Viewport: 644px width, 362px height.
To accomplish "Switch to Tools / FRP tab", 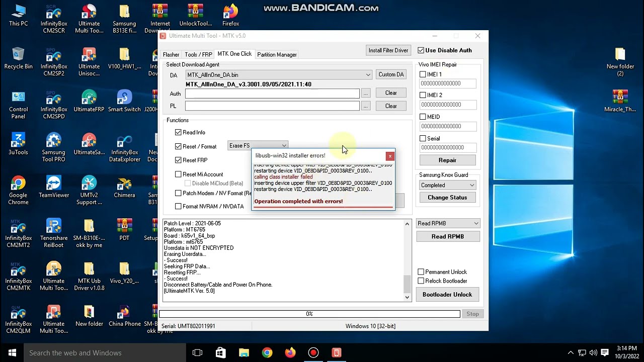I will [x=198, y=55].
